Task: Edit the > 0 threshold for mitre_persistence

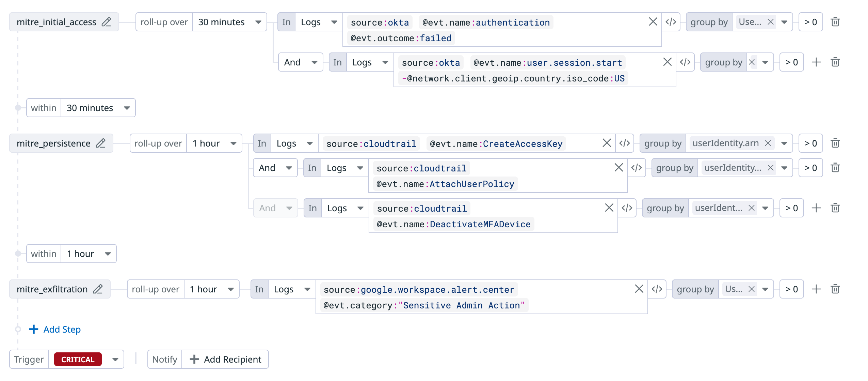Action: point(810,143)
